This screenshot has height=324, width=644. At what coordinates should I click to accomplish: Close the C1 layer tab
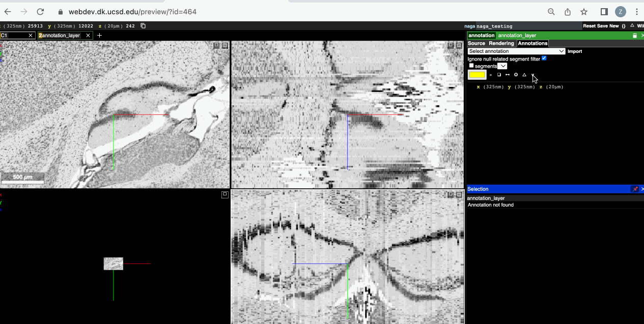coord(31,35)
